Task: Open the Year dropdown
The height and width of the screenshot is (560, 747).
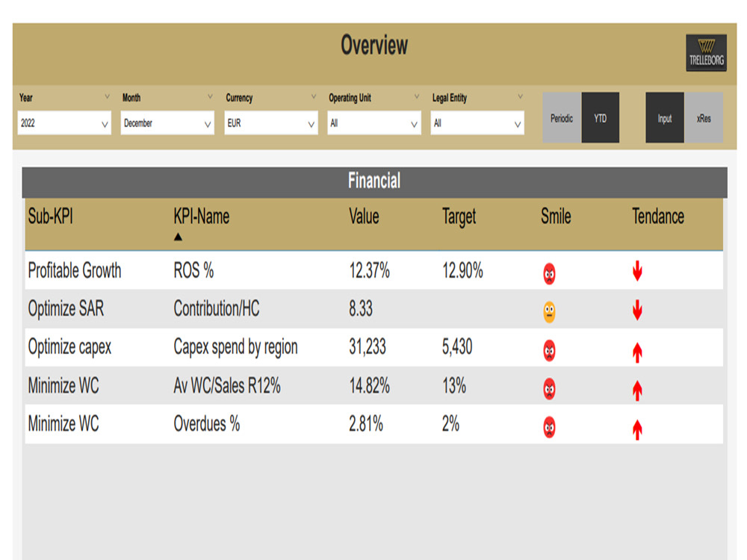Action: pos(63,123)
